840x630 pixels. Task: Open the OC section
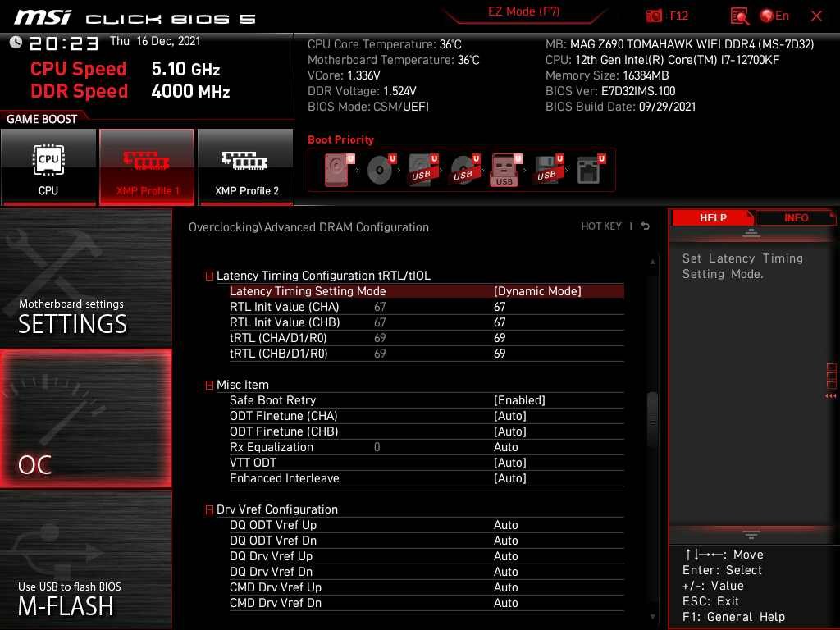[85, 418]
